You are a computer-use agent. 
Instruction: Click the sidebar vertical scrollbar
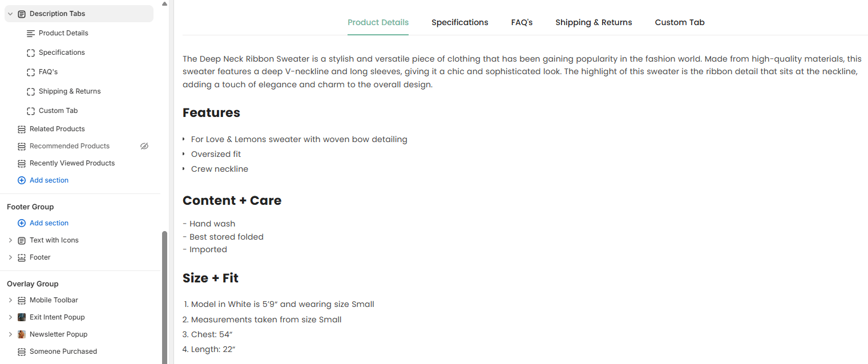click(165, 297)
